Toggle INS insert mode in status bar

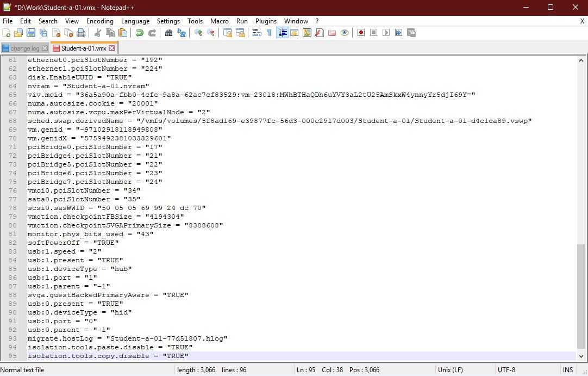[568, 370]
